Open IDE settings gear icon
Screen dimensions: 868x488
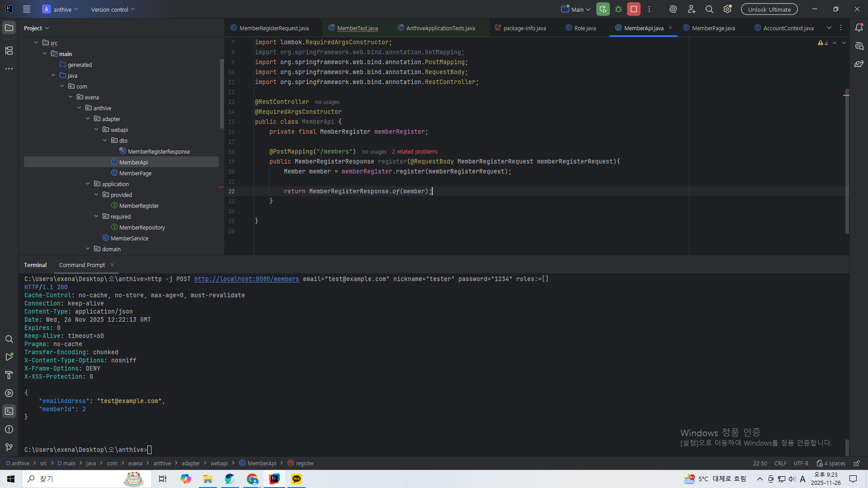coord(727,9)
